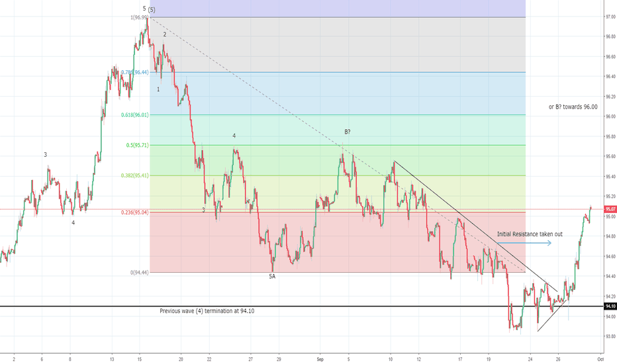617x364 pixels.
Task: Click the red 95.07 current price tag
Action: (x=610, y=209)
